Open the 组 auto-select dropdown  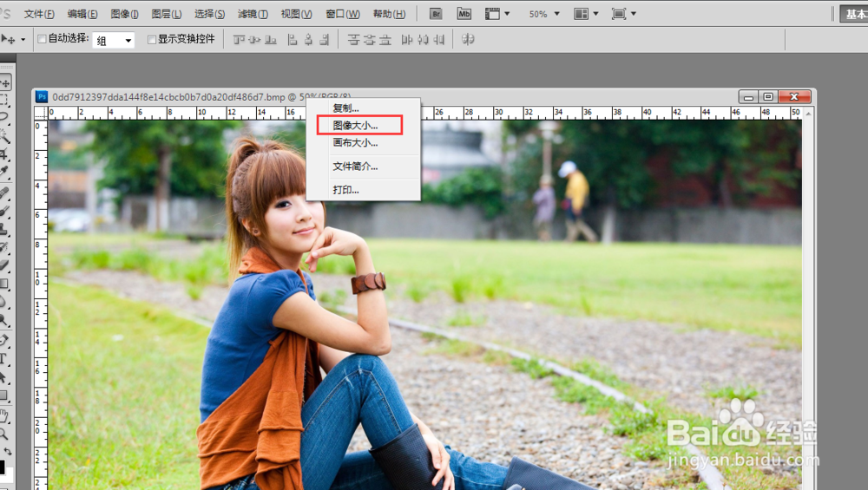pyautogui.click(x=114, y=41)
